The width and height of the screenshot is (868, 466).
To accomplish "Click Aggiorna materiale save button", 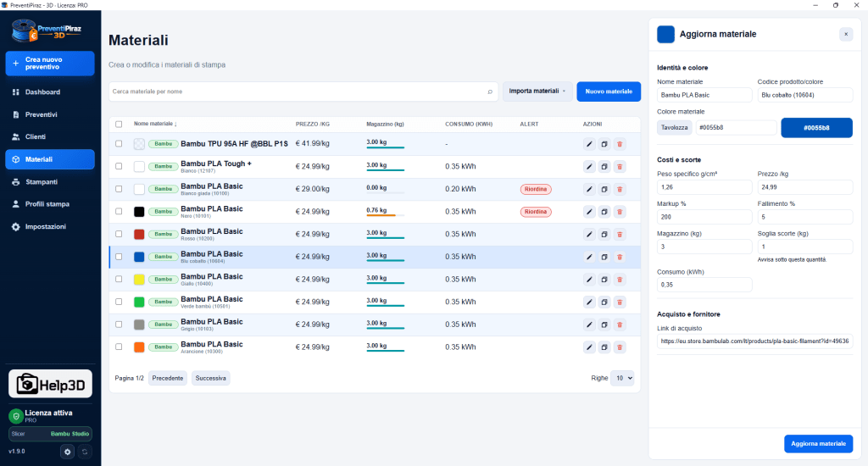I will (x=818, y=444).
